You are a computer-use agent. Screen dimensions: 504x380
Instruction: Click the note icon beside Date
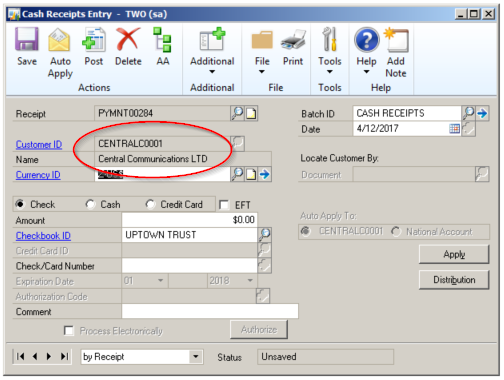click(x=469, y=129)
